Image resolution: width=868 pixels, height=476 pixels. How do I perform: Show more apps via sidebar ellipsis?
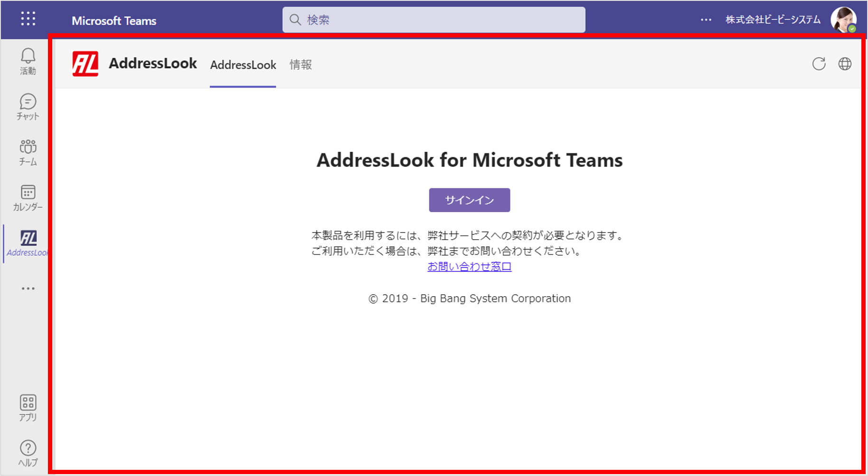(x=28, y=289)
